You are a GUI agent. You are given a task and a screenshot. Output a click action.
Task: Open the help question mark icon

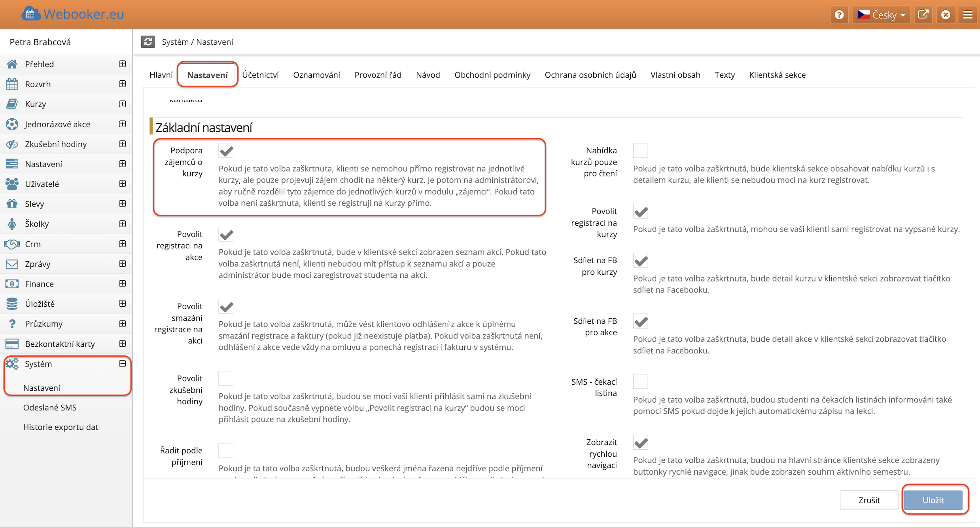pos(839,15)
